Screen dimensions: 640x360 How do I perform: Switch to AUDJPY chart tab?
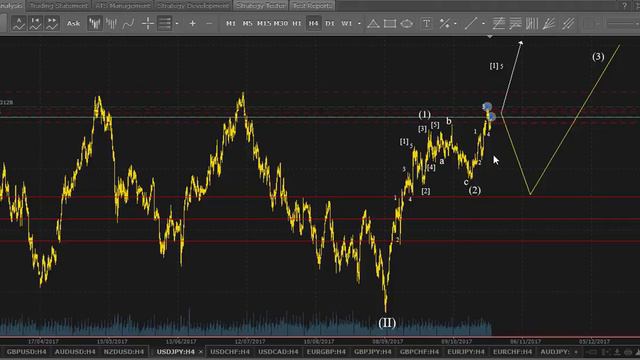click(x=555, y=351)
